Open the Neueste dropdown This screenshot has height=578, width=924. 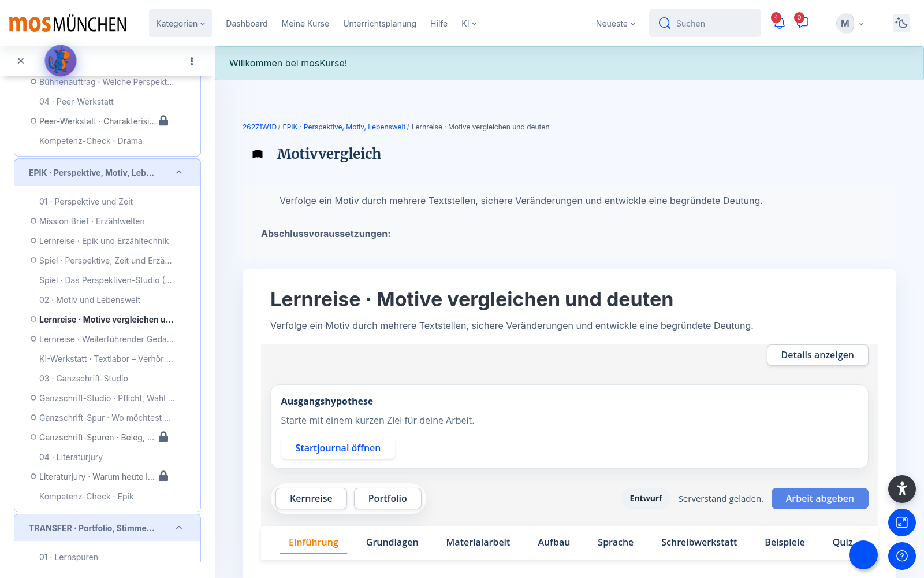coord(616,24)
